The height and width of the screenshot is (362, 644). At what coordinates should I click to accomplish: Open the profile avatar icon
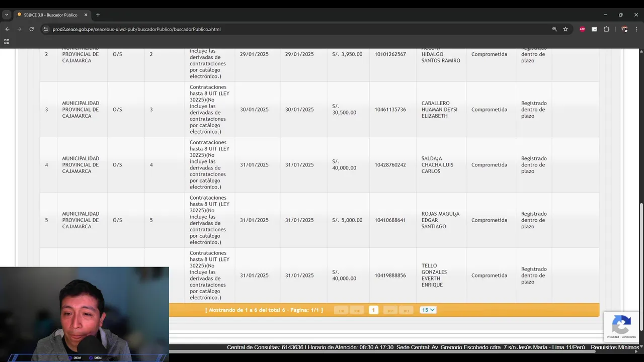tap(624, 29)
